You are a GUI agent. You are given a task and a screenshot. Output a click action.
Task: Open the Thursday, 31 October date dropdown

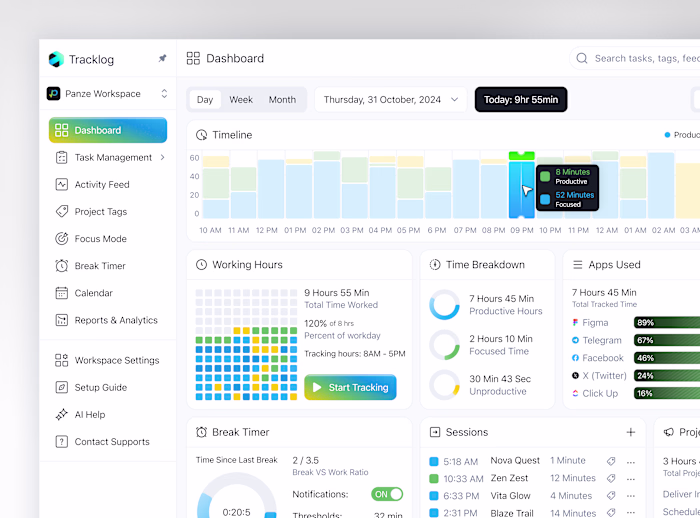pos(391,100)
